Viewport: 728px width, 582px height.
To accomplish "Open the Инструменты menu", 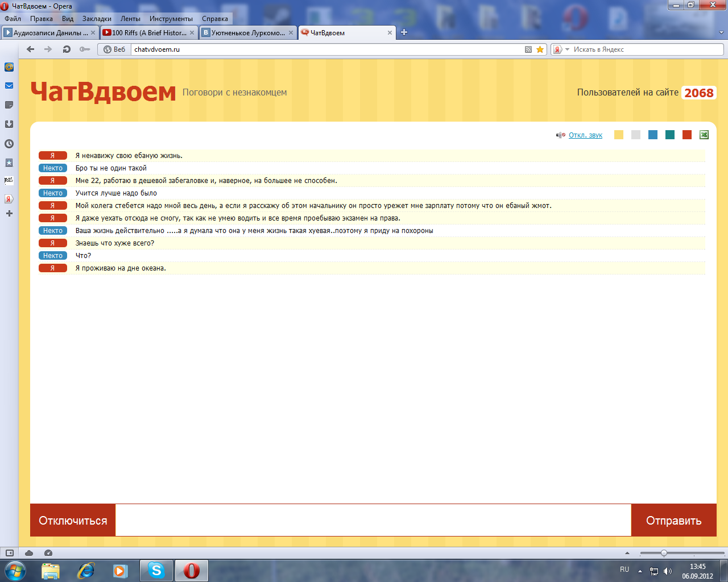I will pyautogui.click(x=171, y=19).
